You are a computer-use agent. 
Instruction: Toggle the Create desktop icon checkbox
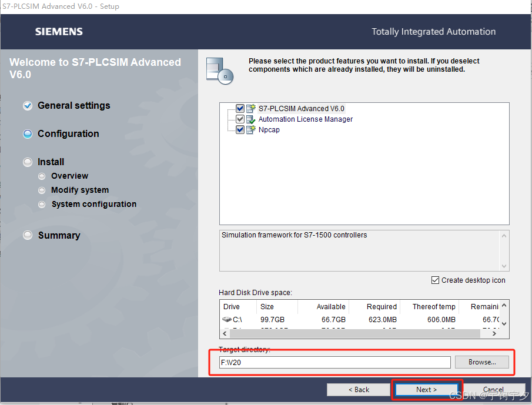(435, 280)
